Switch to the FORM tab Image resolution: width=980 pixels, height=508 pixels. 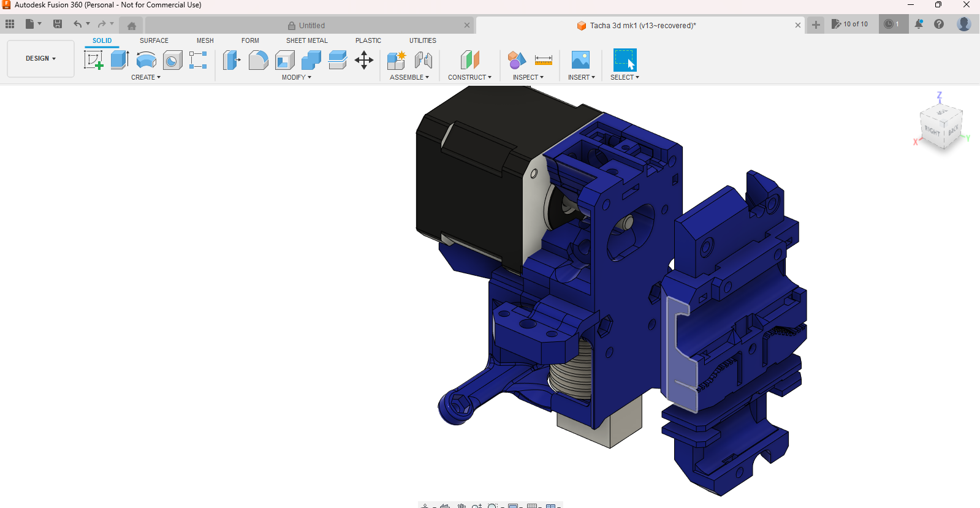pos(250,40)
